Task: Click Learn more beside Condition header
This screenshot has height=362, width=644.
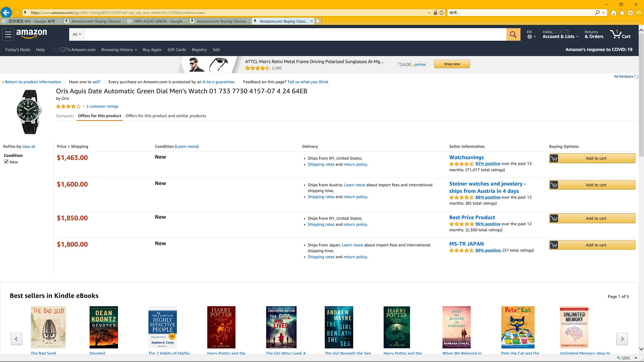Action: [187, 147]
